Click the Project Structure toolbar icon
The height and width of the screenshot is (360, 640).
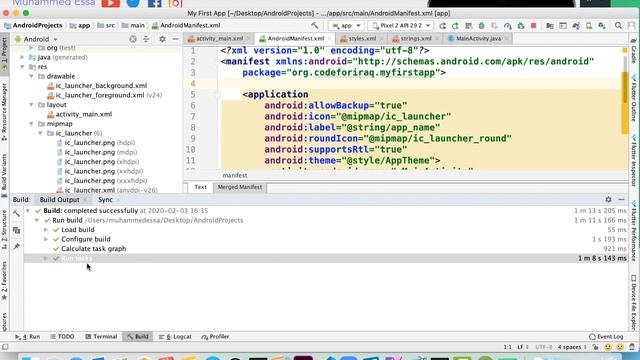[x=550, y=26]
